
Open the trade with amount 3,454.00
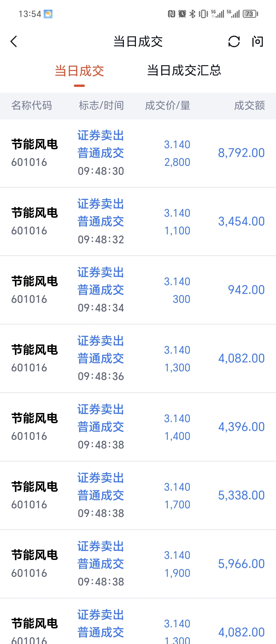pos(138,222)
